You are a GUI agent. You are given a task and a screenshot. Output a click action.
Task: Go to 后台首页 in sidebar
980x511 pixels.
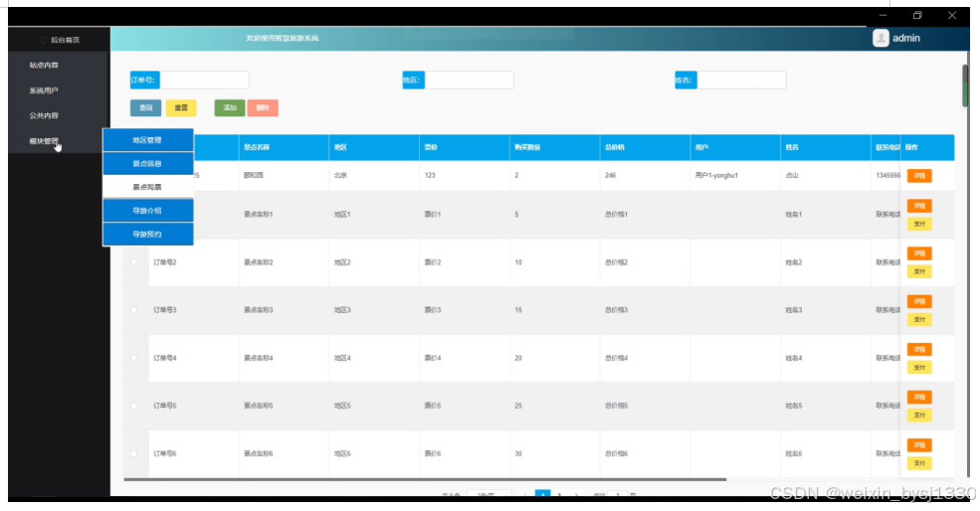[65, 40]
